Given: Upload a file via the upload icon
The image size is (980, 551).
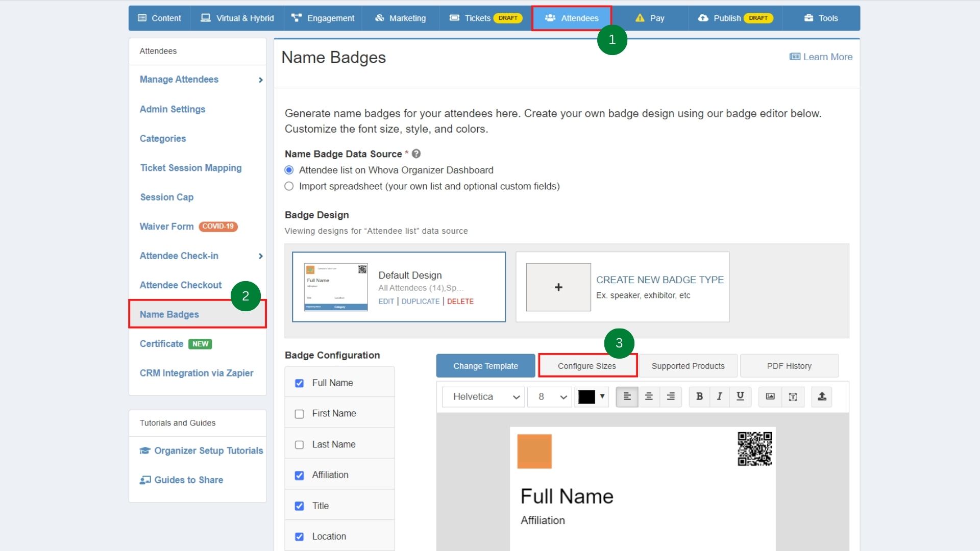Looking at the screenshot, I should click(822, 396).
